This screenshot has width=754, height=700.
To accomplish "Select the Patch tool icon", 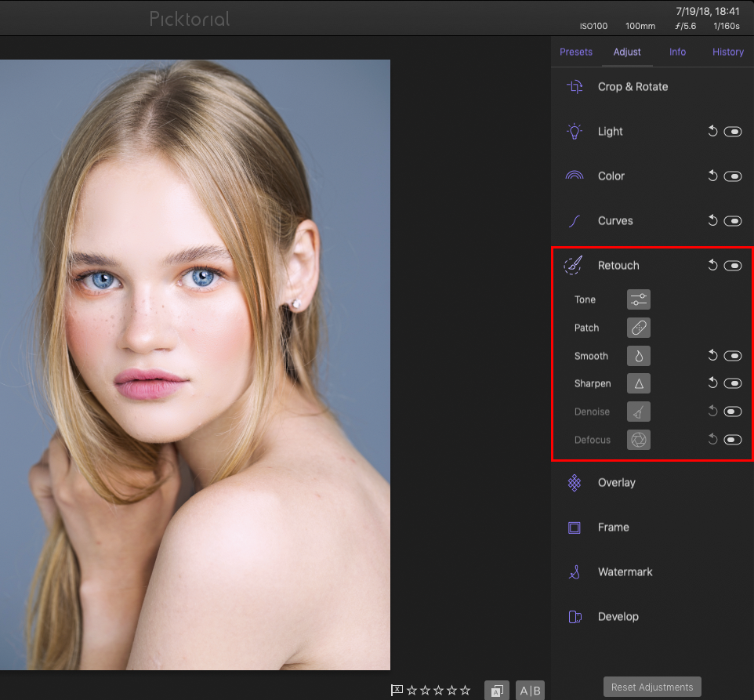I will pyautogui.click(x=638, y=328).
